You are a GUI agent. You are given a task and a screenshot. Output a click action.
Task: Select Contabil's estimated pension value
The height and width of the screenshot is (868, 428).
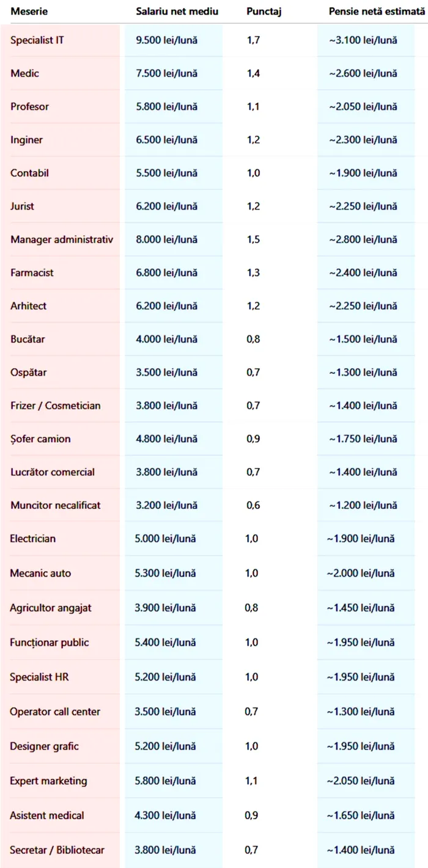click(363, 173)
